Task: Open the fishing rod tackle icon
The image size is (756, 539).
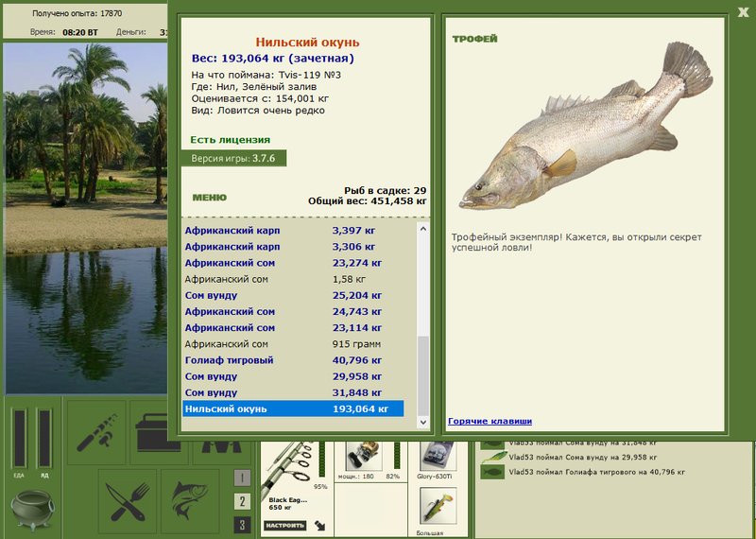Action: [96, 432]
